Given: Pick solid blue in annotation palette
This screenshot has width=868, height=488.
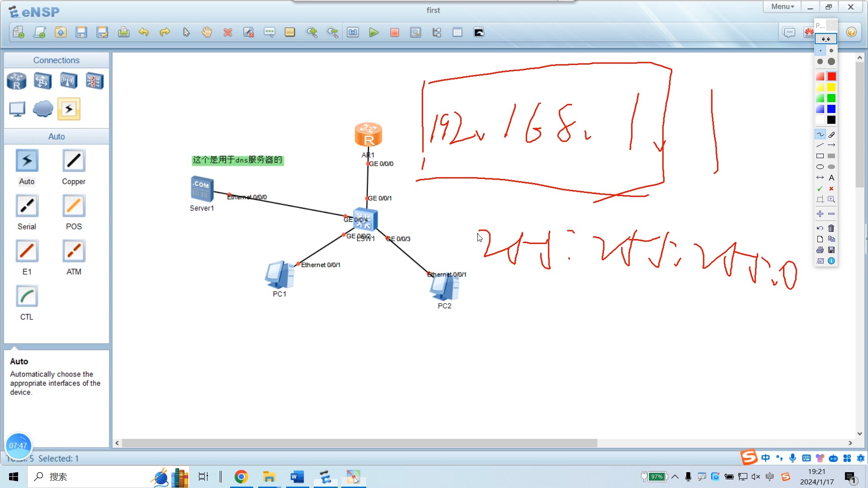Looking at the screenshot, I should point(831,109).
